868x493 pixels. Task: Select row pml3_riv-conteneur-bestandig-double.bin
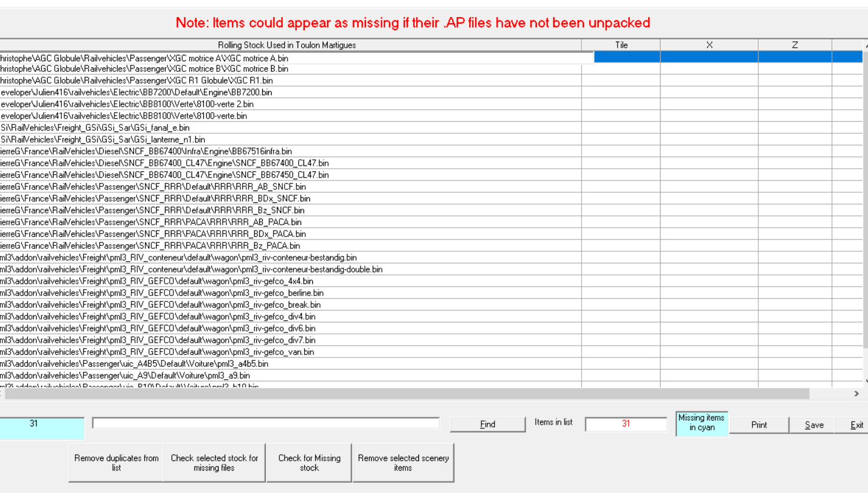[x=291, y=269]
